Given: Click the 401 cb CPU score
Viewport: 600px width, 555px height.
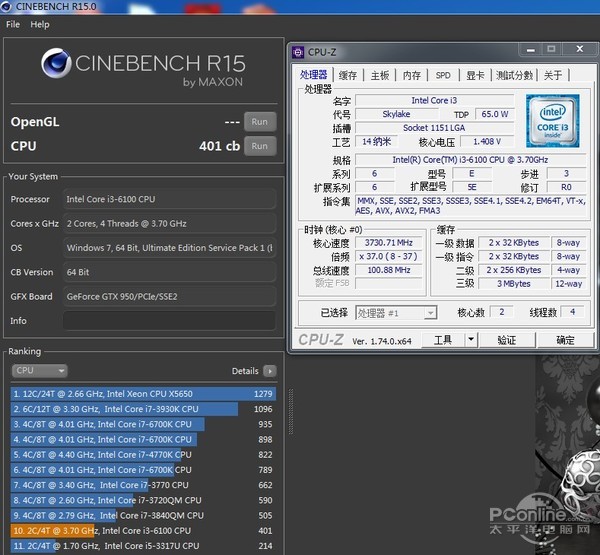Looking at the screenshot, I should pos(219,146).
